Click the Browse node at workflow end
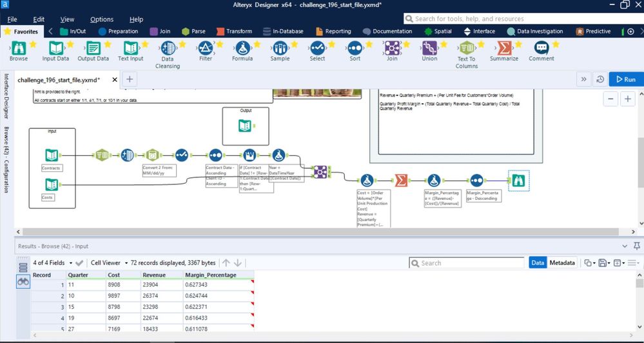 518,181
